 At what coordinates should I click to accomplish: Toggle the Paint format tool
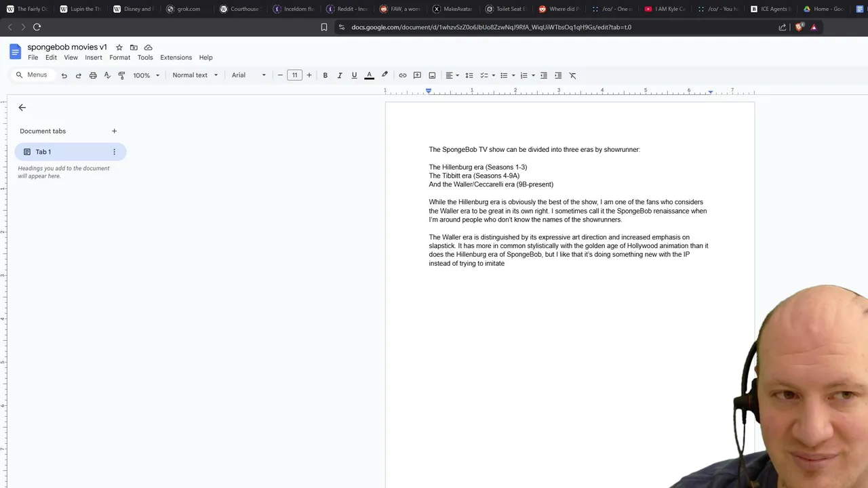[121, 75]
